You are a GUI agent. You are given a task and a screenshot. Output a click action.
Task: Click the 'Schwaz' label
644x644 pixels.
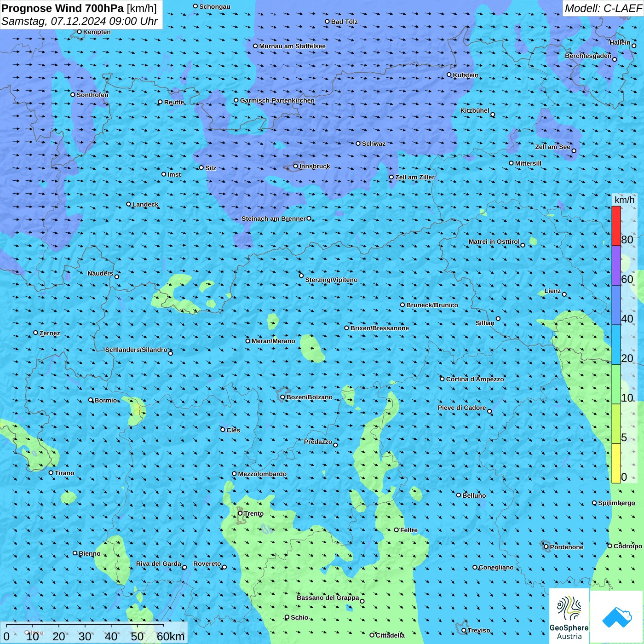(x=374, y=144)
